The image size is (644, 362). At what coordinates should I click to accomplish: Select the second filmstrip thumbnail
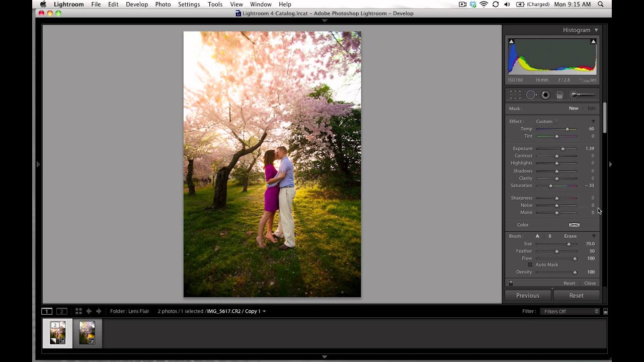coord(87,333)
